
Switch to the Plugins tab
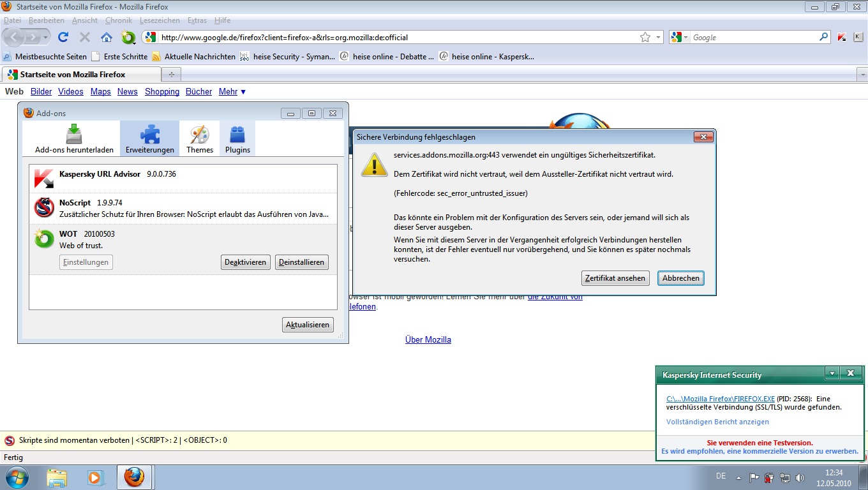pos(237,139)
